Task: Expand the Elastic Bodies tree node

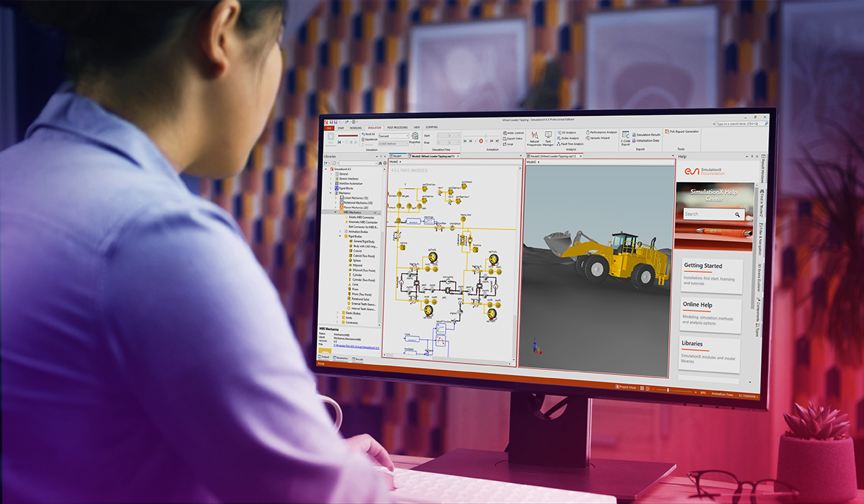Action: [337, 313]
